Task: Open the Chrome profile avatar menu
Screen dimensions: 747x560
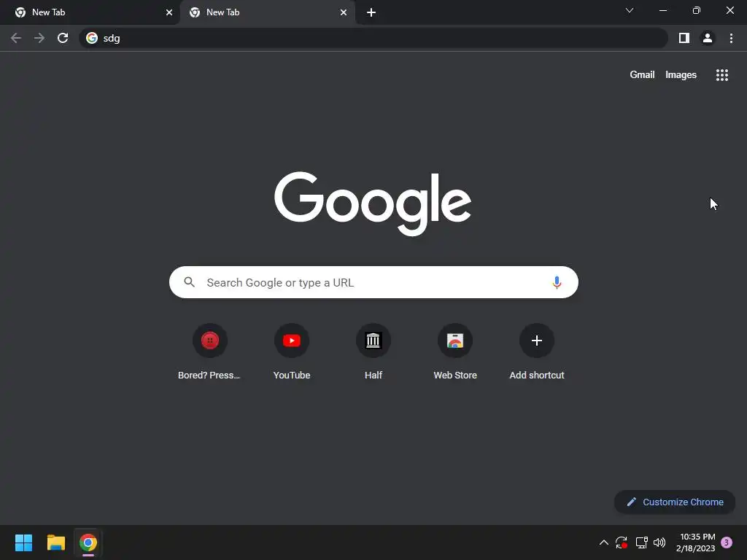Action: (708, 38)
